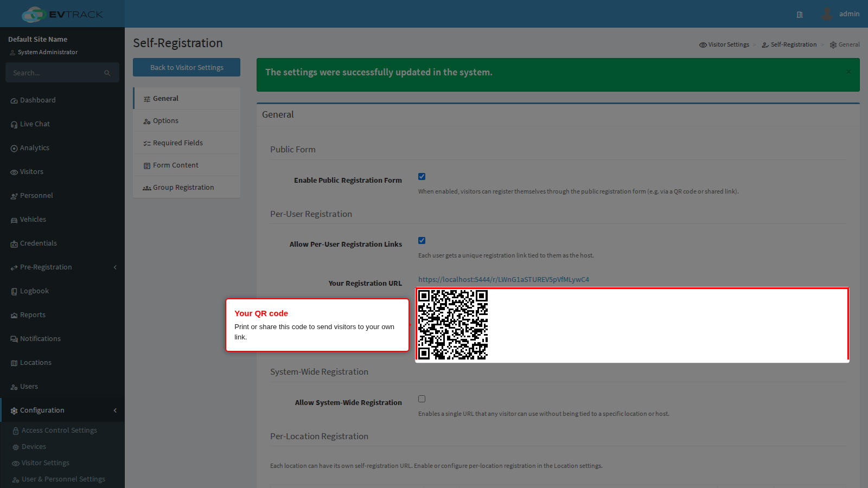The width and height of the screenshot is (868, 488).
Task: Open Dashboard from the sidebar
Action: 62,100
